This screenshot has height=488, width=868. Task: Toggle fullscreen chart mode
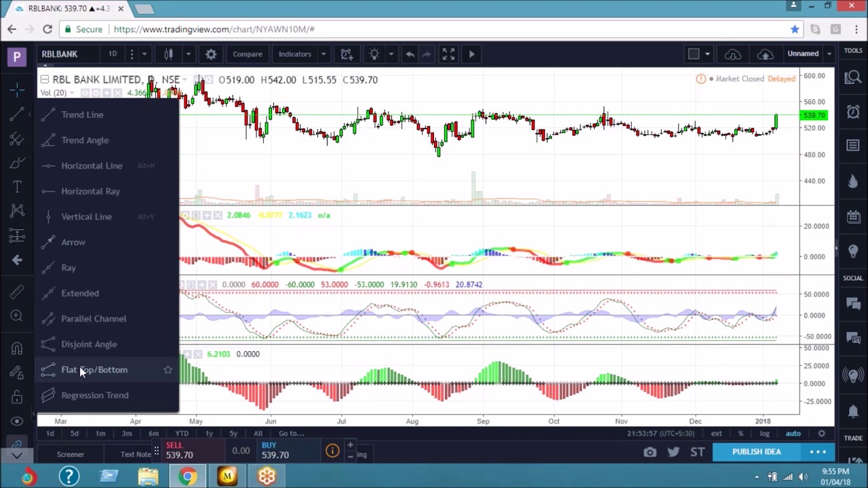click(448, 54)
